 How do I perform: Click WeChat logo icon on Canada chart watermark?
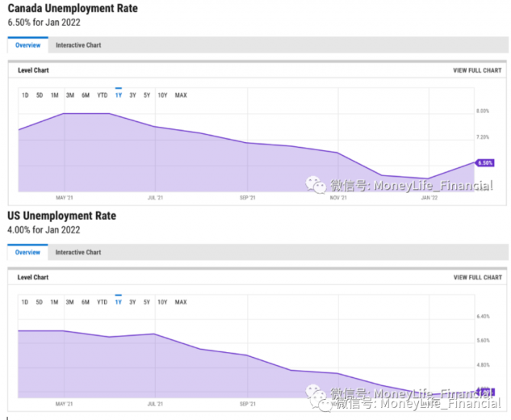pyautogui.click(x=314, y=185)
